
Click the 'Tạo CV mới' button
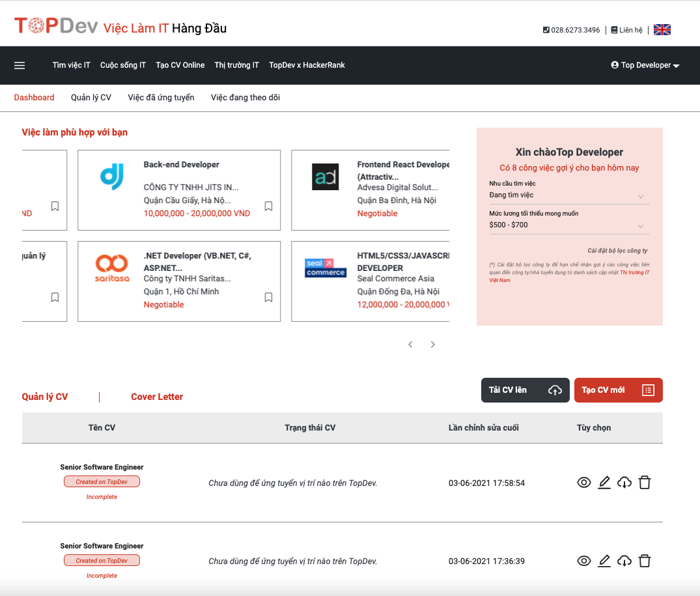tap(618, 390)
